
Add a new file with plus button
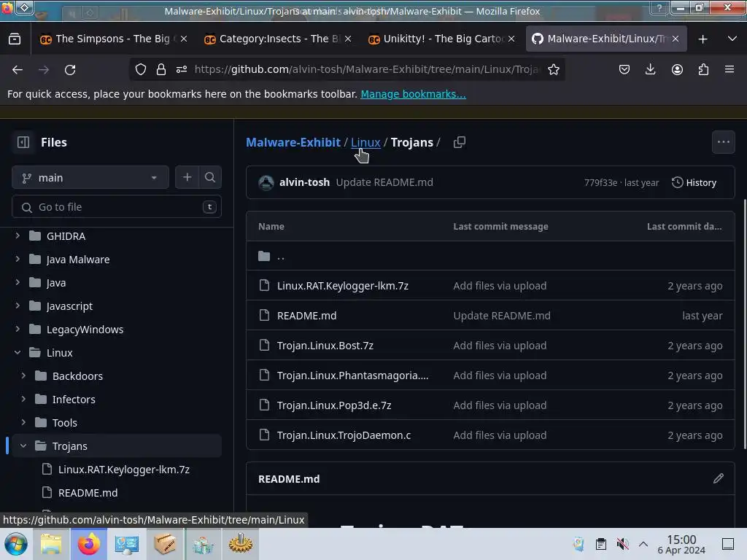pyautogui.click(x=187, y=178)
